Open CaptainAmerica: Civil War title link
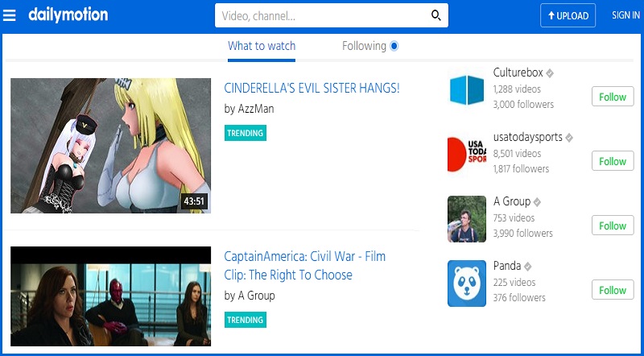644x356 pixels. pyautogui.click(x=305, y=266)
